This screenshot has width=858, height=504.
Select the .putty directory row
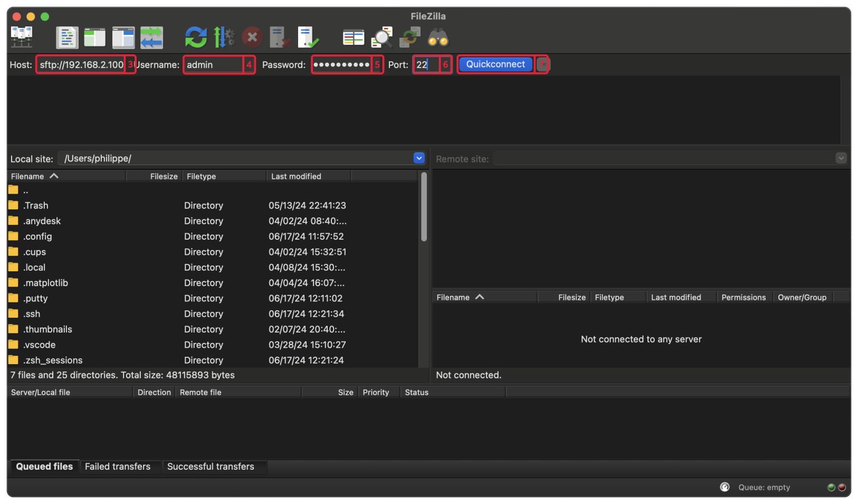coord(213,299)
